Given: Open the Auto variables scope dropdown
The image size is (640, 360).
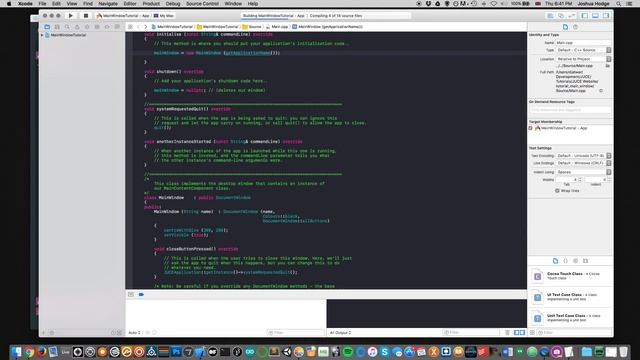Looking at the screenshot, I should coord(135,333).
